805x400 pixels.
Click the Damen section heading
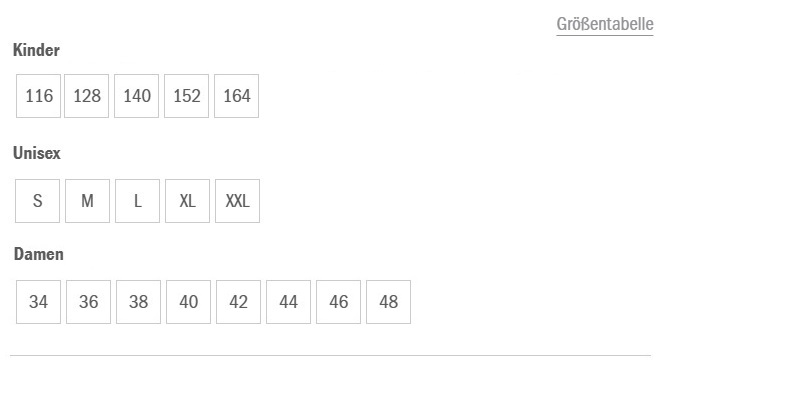[x=39, y=255]
